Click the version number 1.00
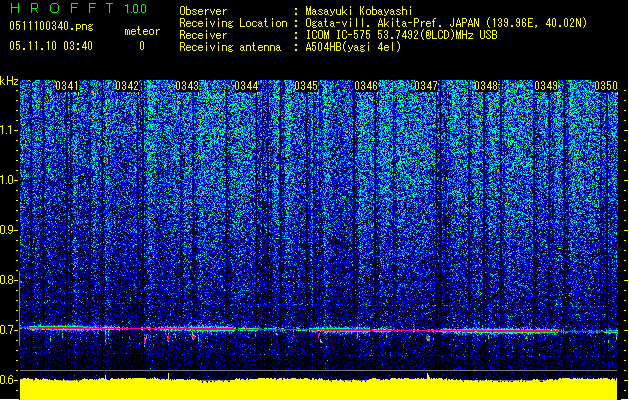 pyautogui.click(x=136, y=9)
